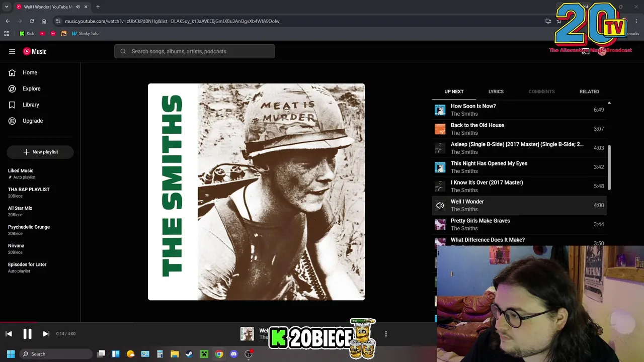Create a new playlist
This screenshot has height=362, width=644.
pyautogui.click(x=40, y=152)
